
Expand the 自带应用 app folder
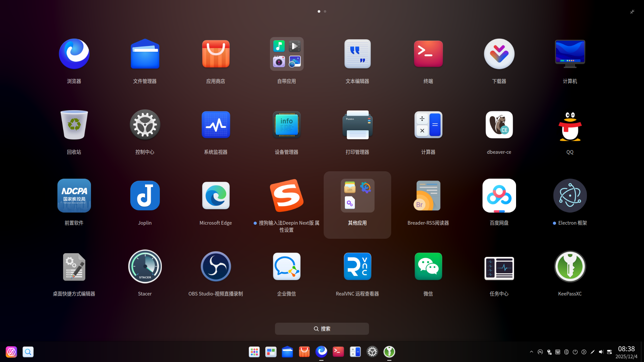[x=286, y=54]
